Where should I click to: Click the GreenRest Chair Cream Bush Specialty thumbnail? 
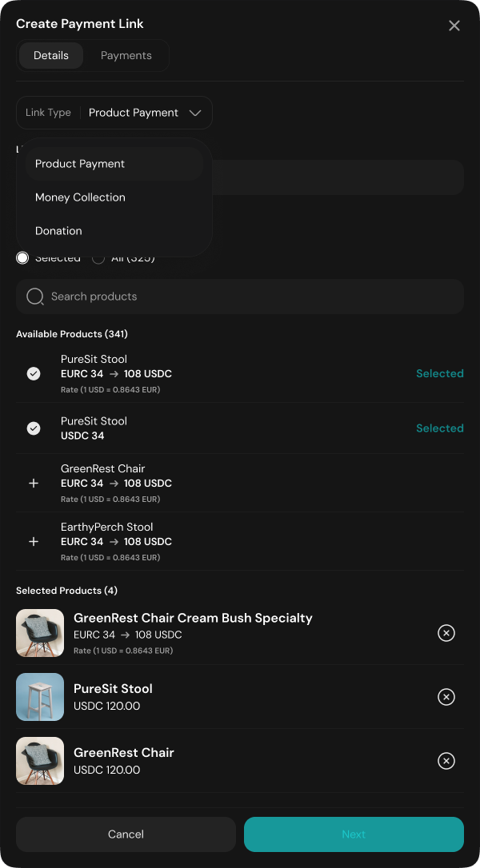(x=40, y=633)
